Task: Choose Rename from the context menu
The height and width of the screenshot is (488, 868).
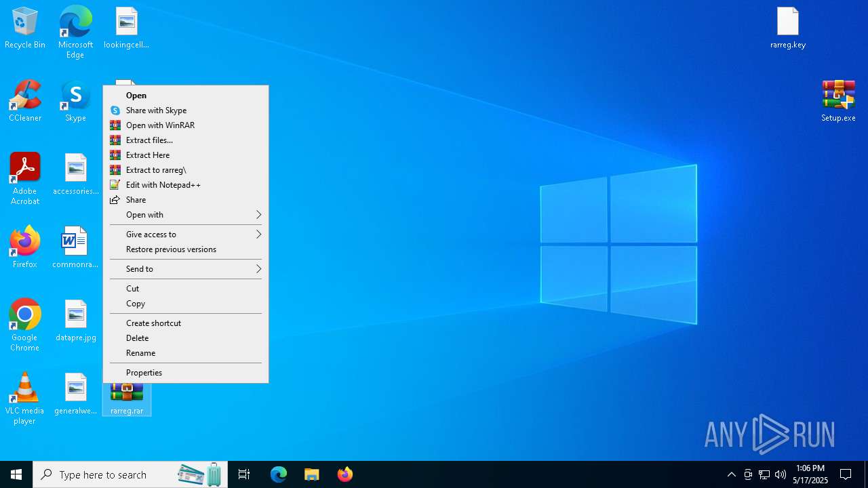Action: pyautogui.click(x=186, y=353)
